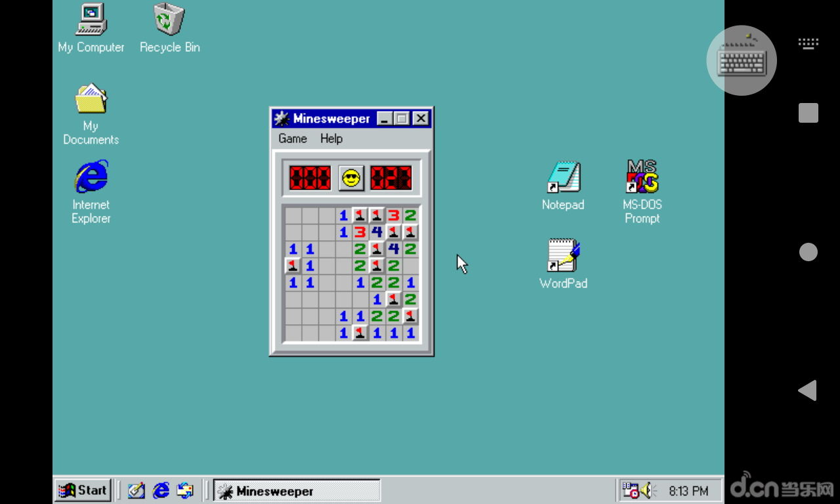Image resolution: width=840 pixels, height=504 pixels.
Task: Click the 4 next to the red 3 in row two
Action: tap(377, 232)
